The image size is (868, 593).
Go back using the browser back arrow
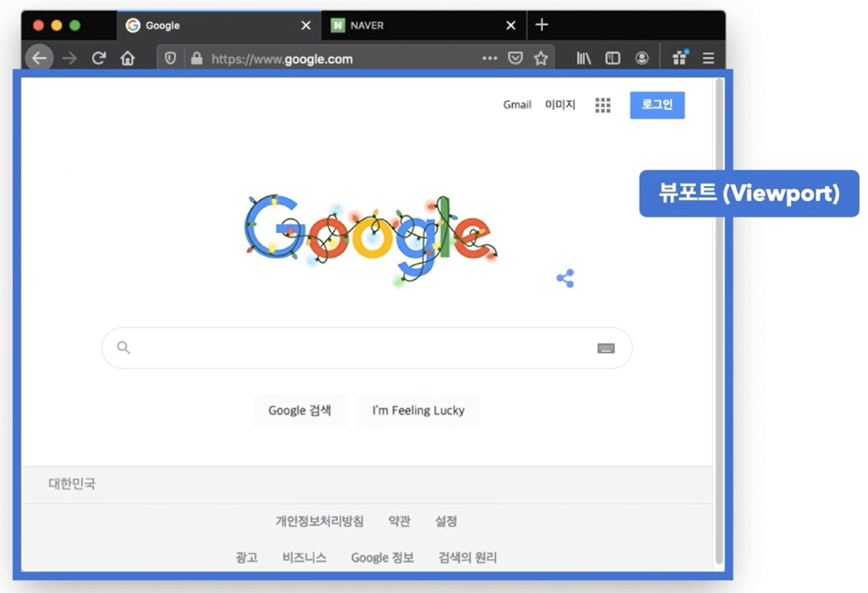tap(39, 59)
